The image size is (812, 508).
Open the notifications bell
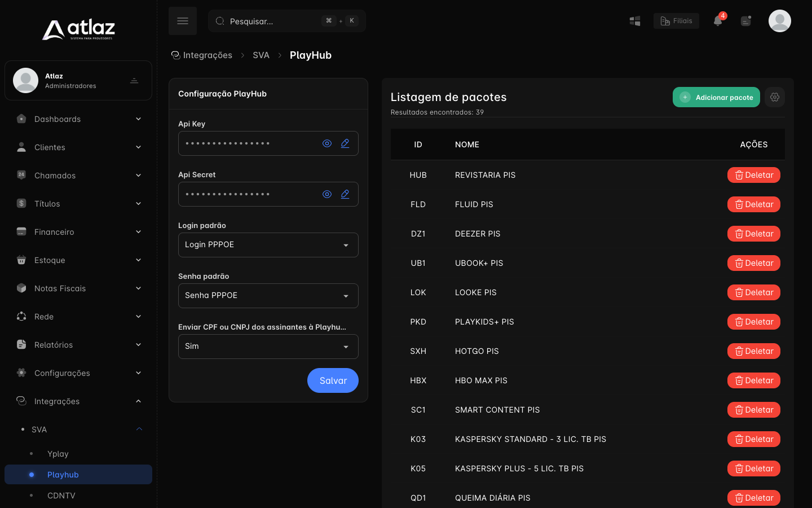coord(718,21)
